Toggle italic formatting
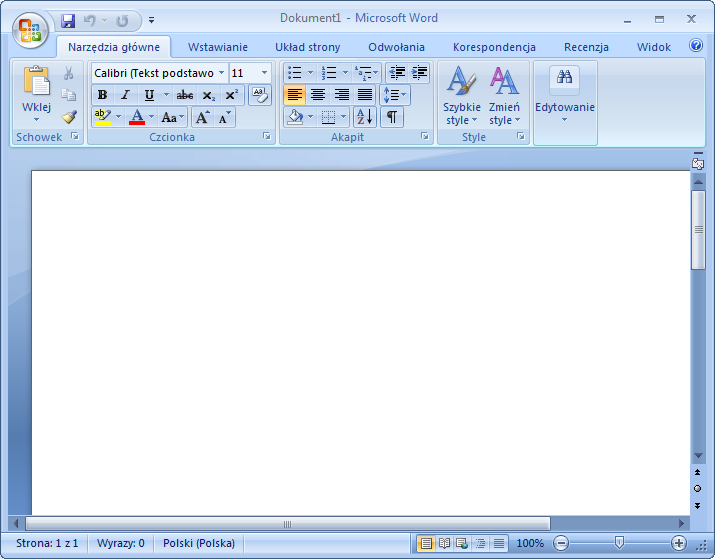This screenshot has width=715, height=559. point(125,95)
